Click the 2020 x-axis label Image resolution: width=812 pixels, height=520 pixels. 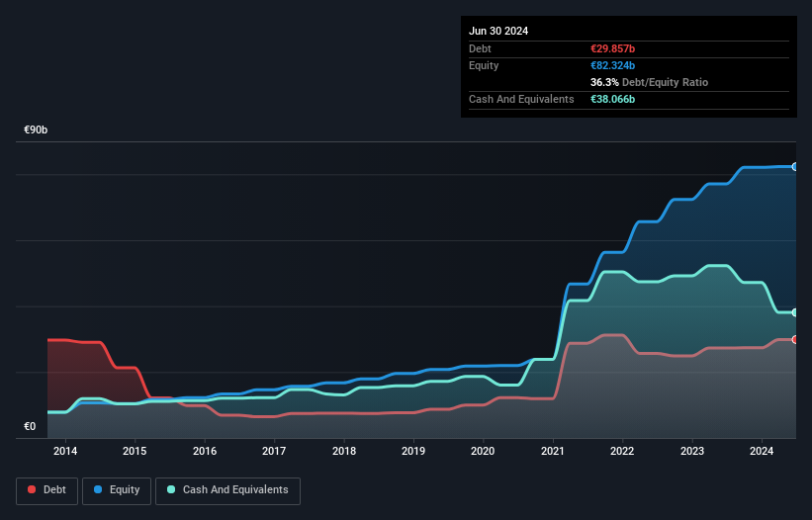coord(483,451)
